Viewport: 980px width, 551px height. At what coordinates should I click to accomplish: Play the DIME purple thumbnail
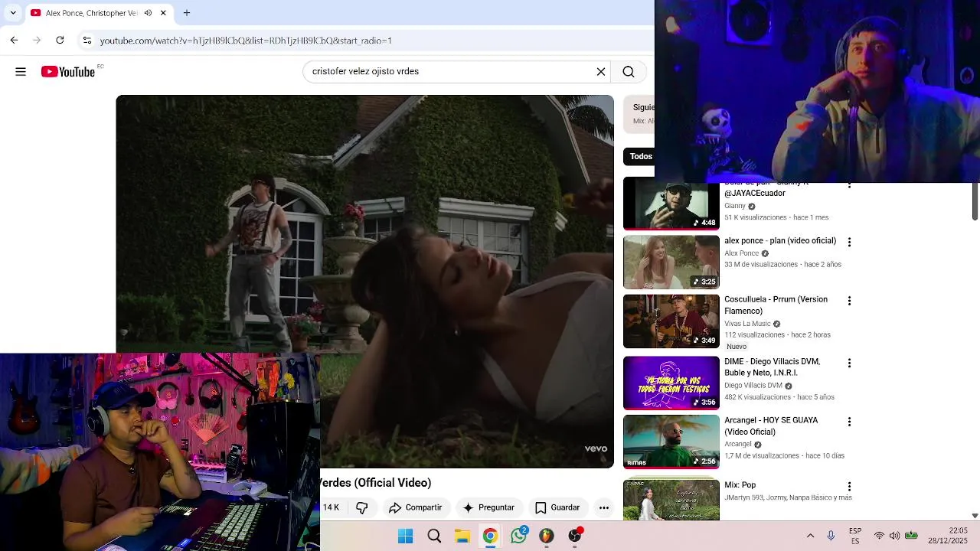pyautogui.click(x=671, y=383)
